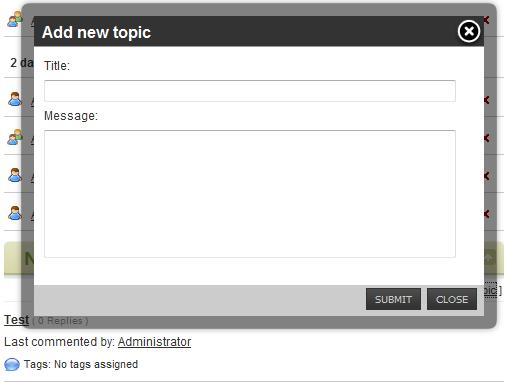Click the CLOSE button in dialog footer
Image resolution: width=509 pixels, height=383 pixels.
click(x=452, y=299)
